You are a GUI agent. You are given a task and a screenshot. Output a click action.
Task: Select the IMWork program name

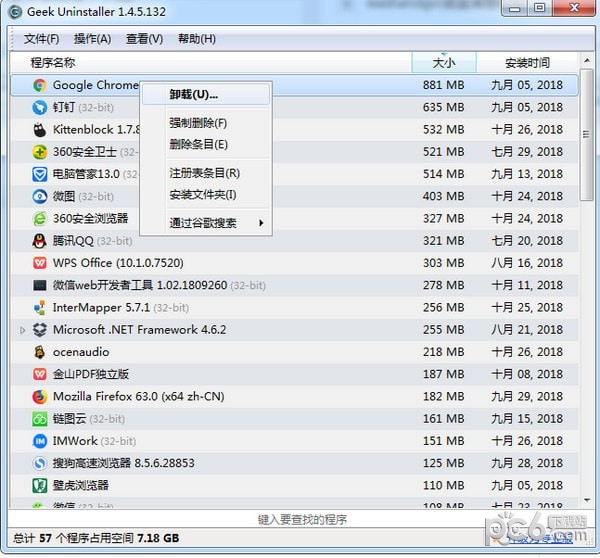pyautogui.click(x=75, y=441)
